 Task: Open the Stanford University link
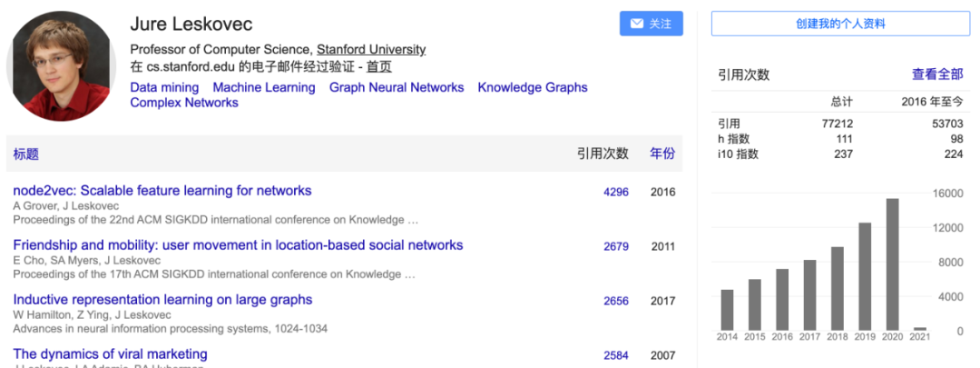[370, 50]
